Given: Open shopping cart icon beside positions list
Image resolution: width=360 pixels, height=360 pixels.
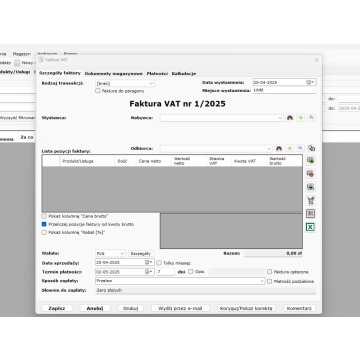Looking at the screenshot, I should [310, 200].
